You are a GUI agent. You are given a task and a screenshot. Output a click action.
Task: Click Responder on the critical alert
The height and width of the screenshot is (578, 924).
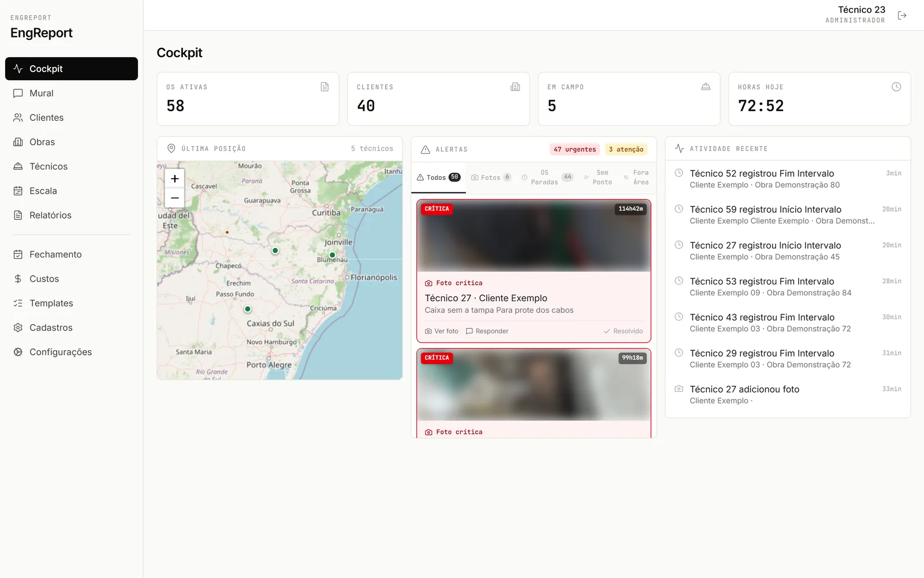487,331
